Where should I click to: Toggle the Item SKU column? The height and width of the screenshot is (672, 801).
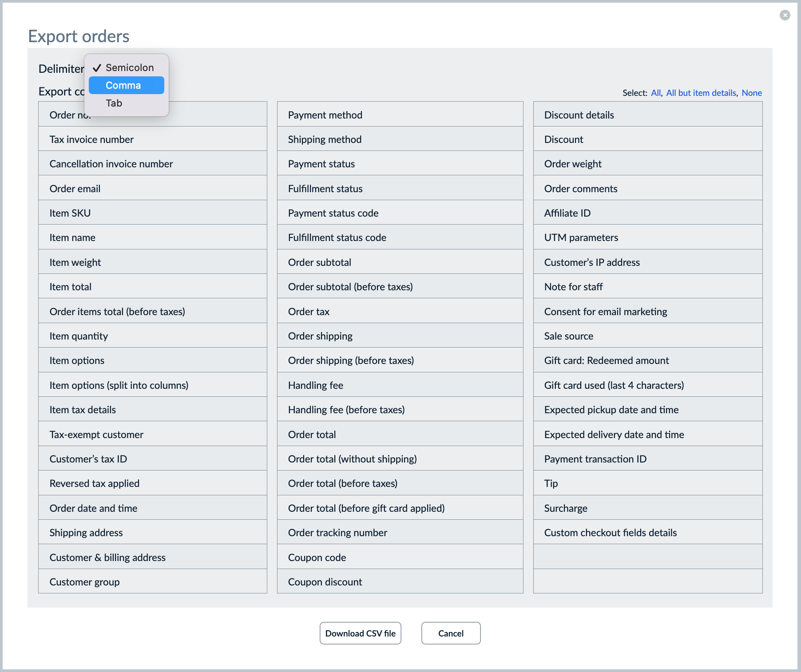(x=152, y=213)
